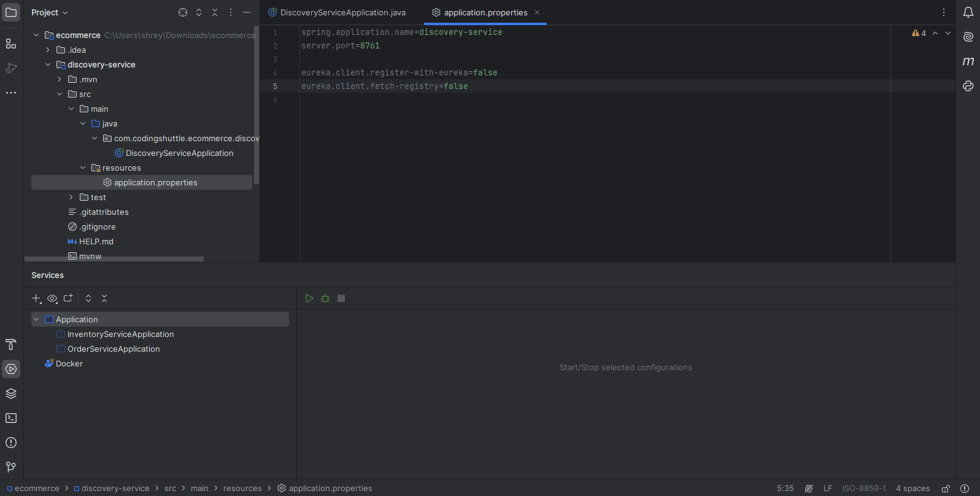Screen dimensions: 980x496
Task: Debug selected configurations with bug icon
Action: click(x=325, y=298)
